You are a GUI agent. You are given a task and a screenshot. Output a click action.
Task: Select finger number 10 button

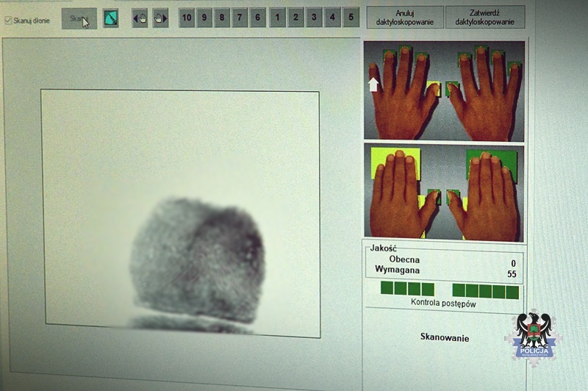coord(186,17)
